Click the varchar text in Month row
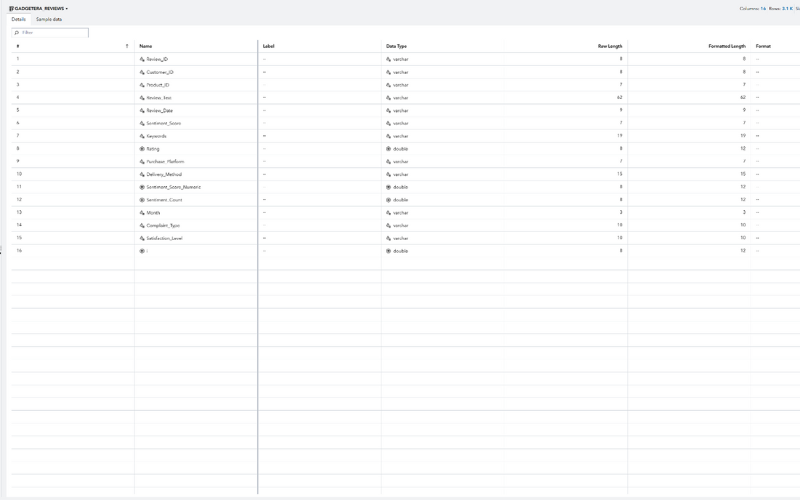Image resolution: width=800 pixels, height=500 pixels. [401, 212]
